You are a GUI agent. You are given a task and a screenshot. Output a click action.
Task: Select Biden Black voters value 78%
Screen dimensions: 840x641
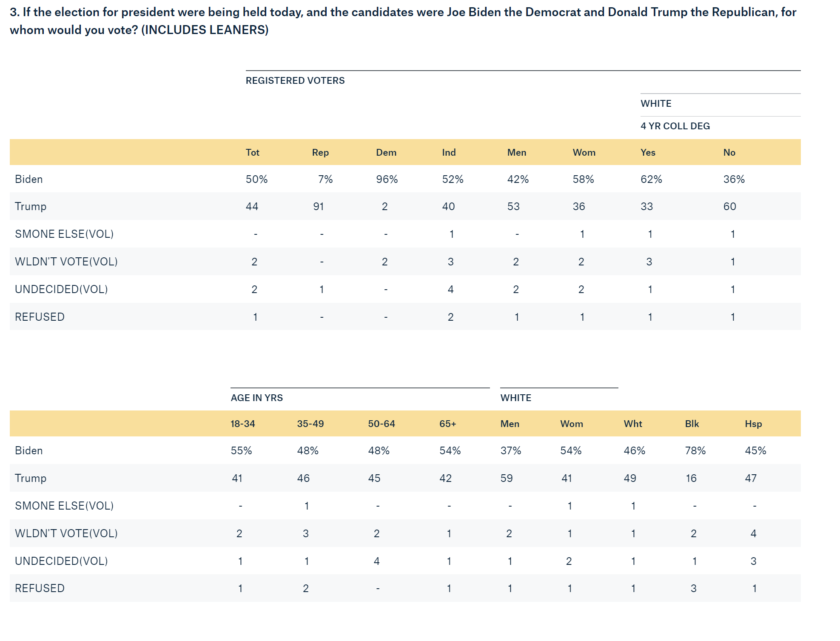point(695,450)
